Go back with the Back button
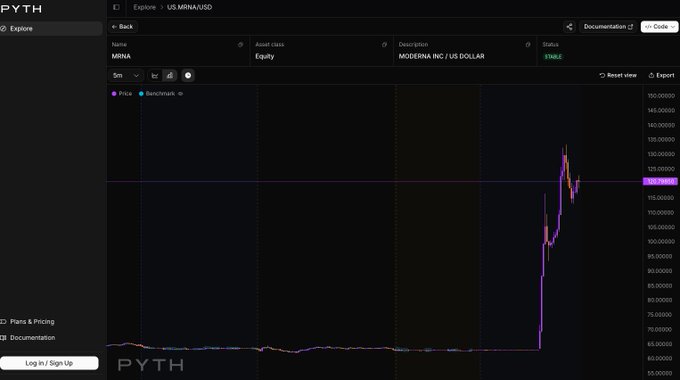Screen dimensions: 680x380 [122, 26]
